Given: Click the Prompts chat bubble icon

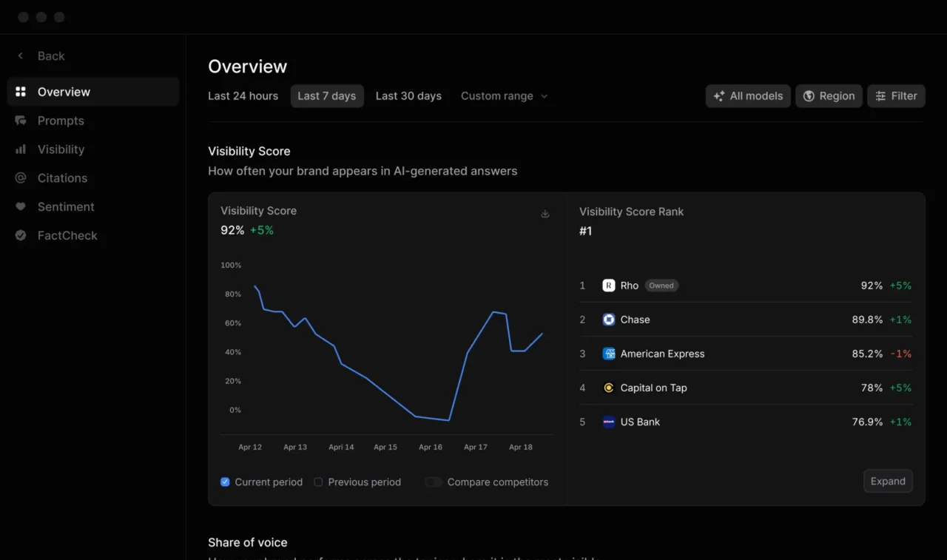Looking at the screenshot, I should point(21,121).
